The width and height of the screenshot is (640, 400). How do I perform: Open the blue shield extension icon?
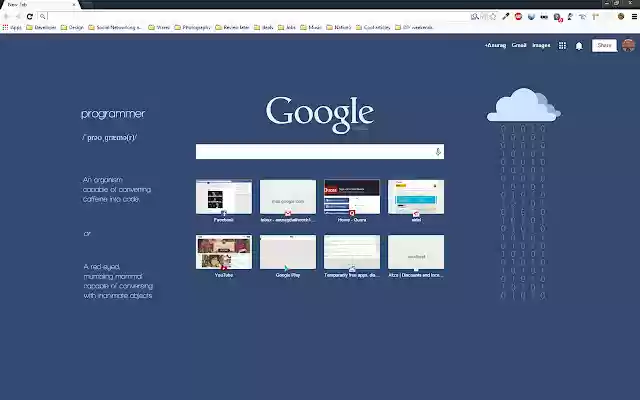point(531,16)
